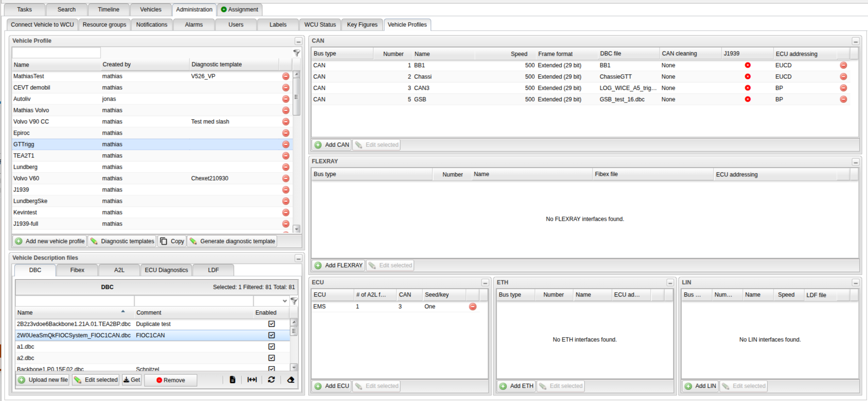Screen dimensions: 868x401
Task: Uncheck Enabled for a1.dbc
Action: [x=272, y=346]
